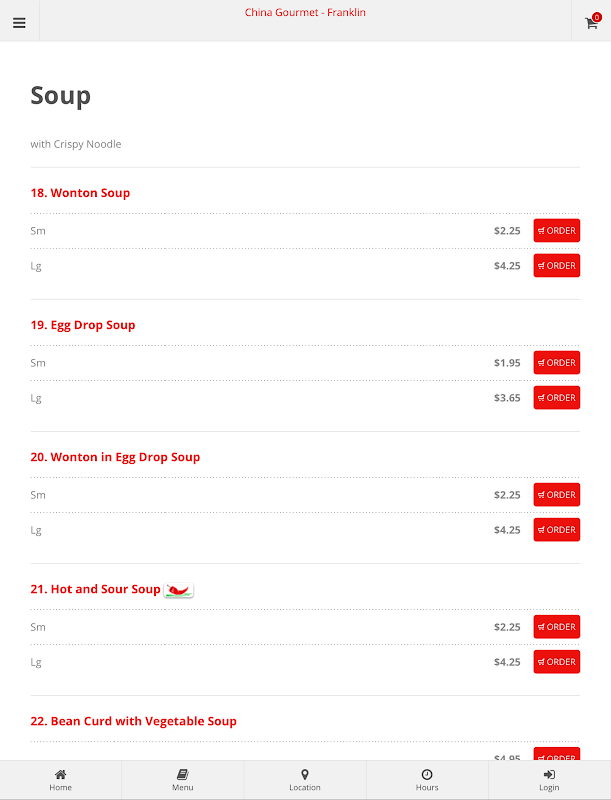Screen dimensions: 611x800
Task: Order large Egg Drop Soup
Action: coord(556,398)
